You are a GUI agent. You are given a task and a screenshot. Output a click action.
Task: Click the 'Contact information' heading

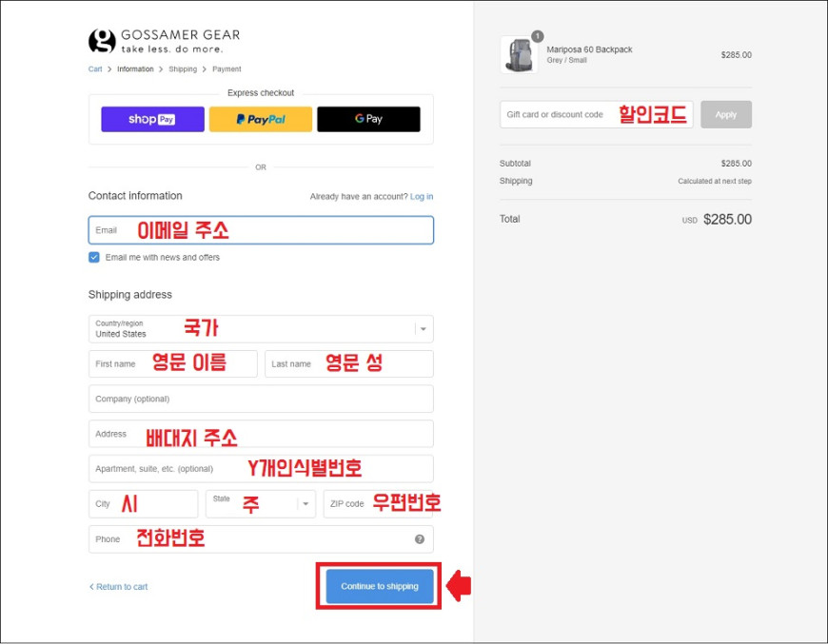pyautogui.click(x=135, y=196)
